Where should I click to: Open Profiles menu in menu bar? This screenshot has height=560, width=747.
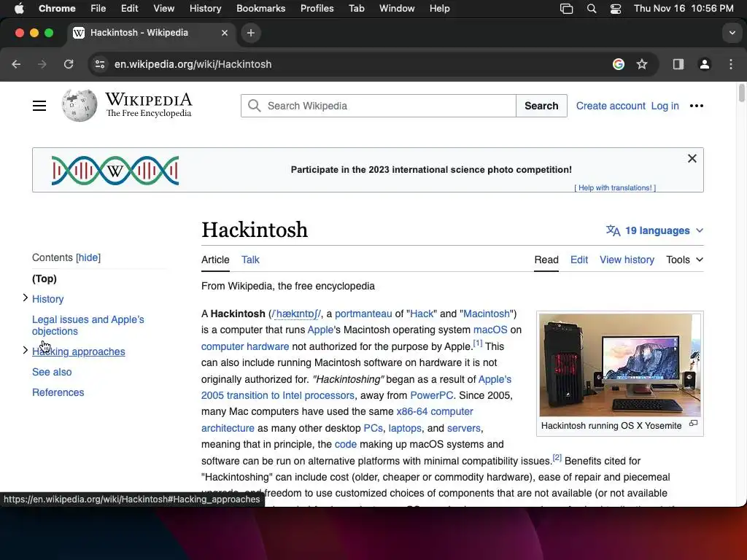click(317, 9)
